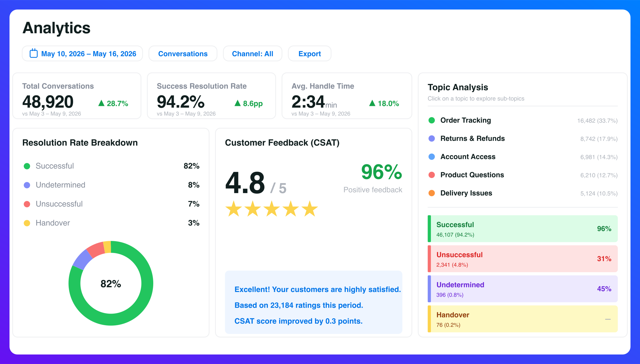Open the Total Conversations card
The image size is (640, 364).
coord(77,96)
